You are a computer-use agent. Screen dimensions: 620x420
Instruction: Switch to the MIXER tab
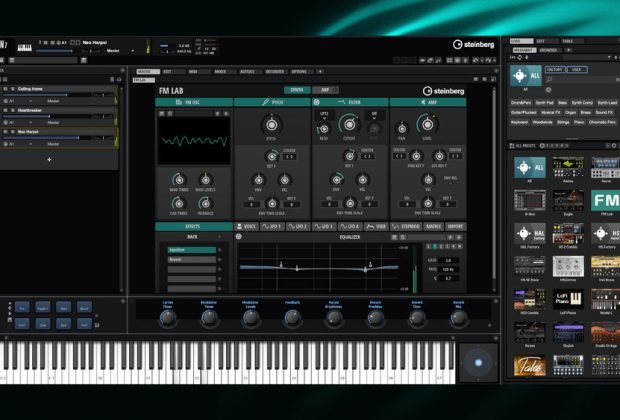tap(223, 72)
